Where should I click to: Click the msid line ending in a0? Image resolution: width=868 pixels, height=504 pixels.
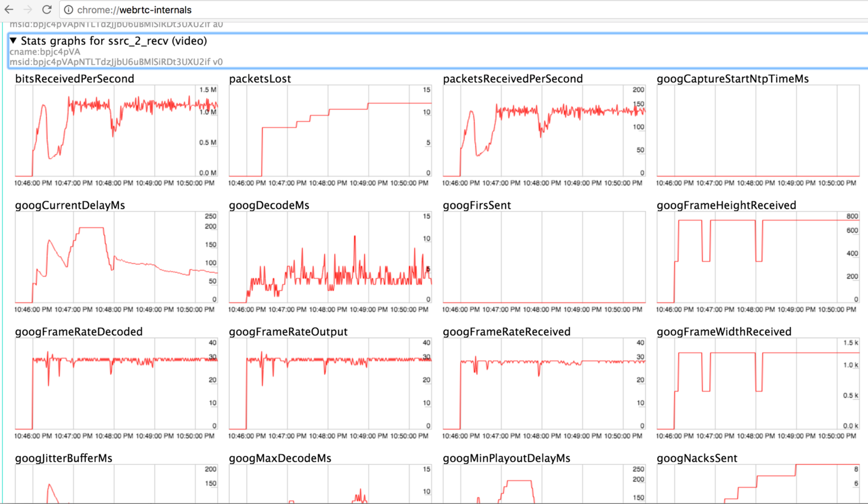click(116, 24)
